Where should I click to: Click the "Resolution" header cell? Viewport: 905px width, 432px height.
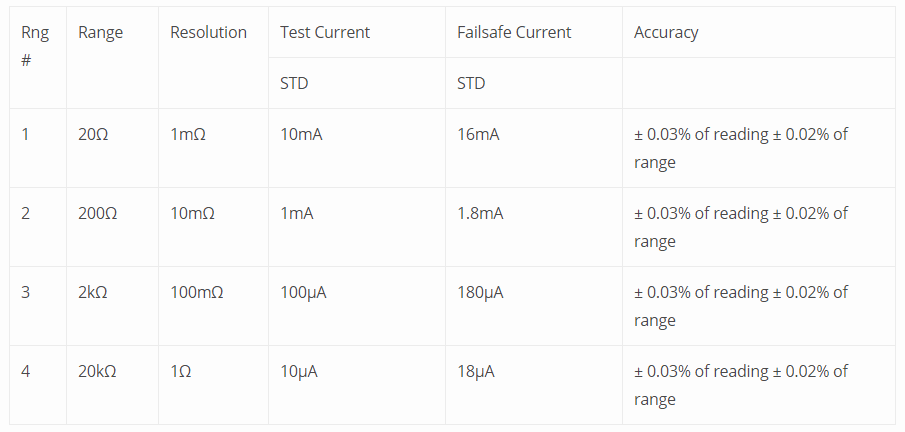208,32
